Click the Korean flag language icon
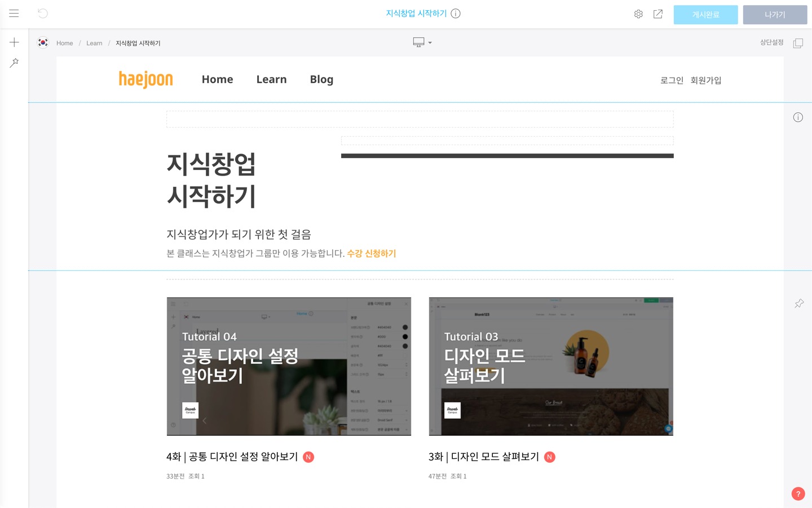This screenshot has height=508, width=812. point(43,43)
